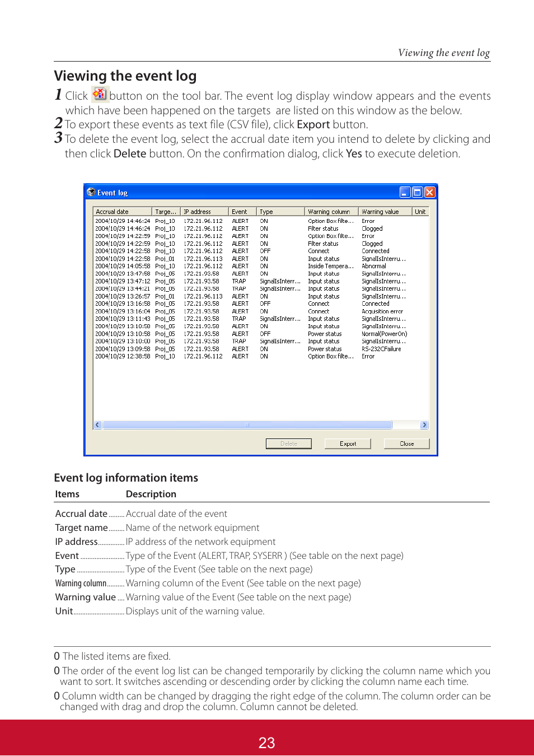534x756 pixels.
Task: Click the event log toolbar icon in step 1
Action: coord(99,94)
